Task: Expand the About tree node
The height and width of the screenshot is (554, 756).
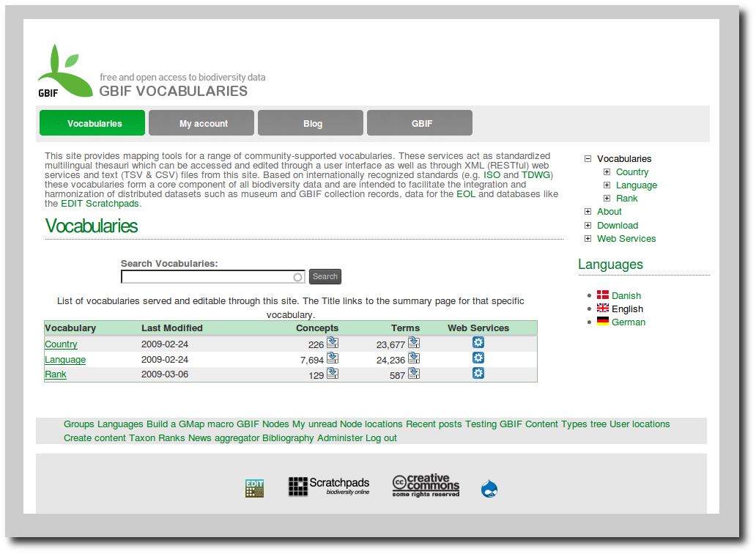Action: (588, 211)
